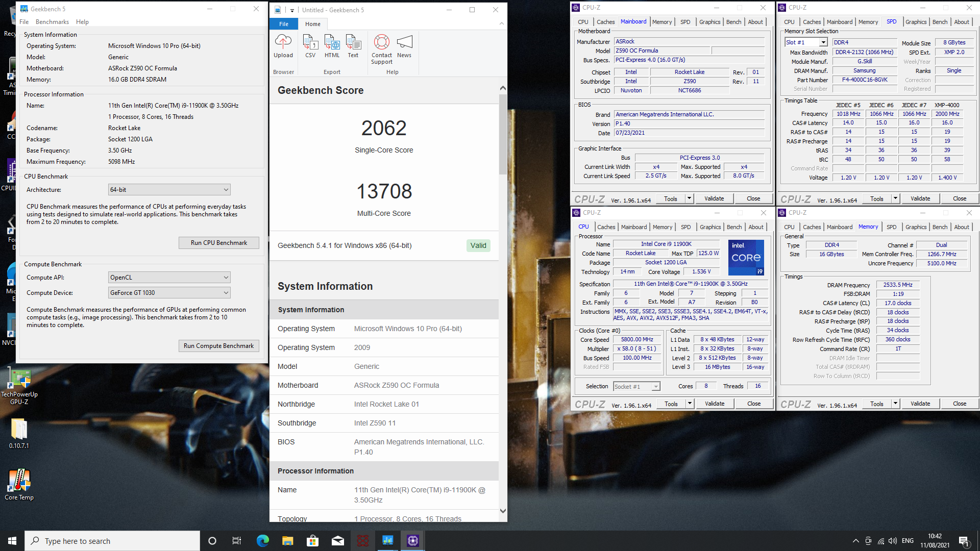Open Cortana circle icon on taskbar
This screenshot has height=551, width=980.
pos(212,541)
